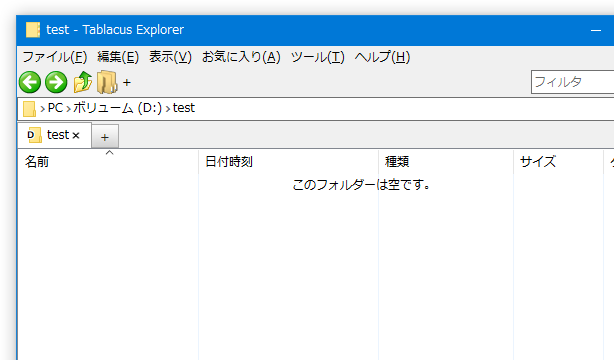Click the Tablacus Explorer title bar icon
The height and width of the screenshot is (360, 614).
point(33,30)
